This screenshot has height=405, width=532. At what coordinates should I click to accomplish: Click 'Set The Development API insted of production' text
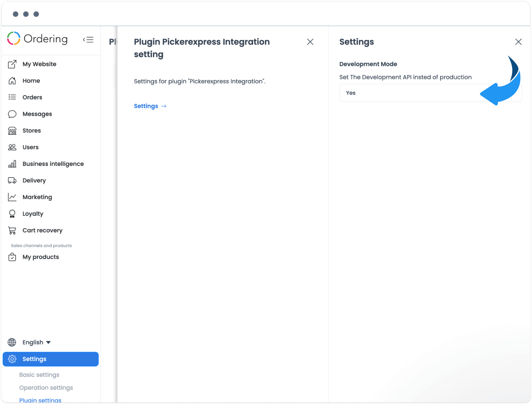405,77
